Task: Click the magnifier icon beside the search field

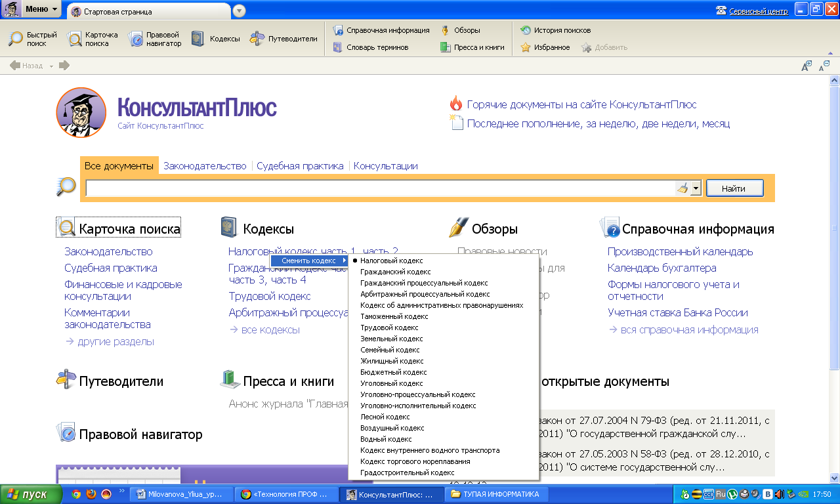Action: tap(66, 187)
